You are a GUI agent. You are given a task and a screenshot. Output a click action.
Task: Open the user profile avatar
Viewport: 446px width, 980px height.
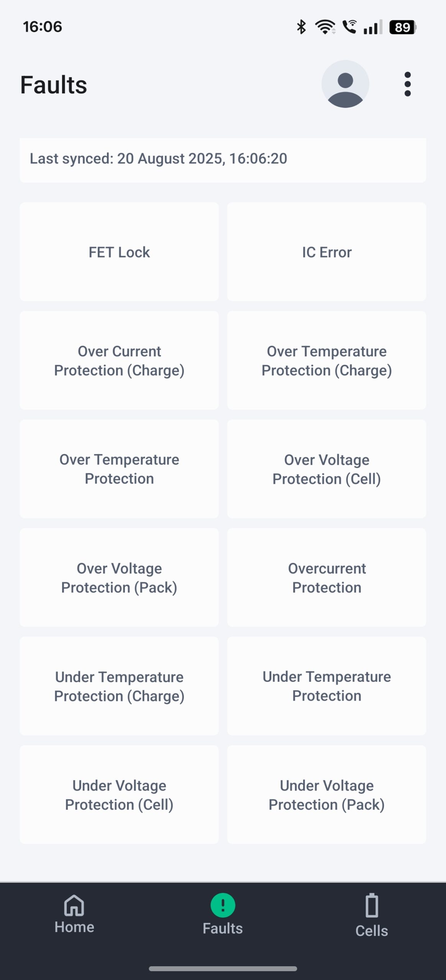coord(345,84)
